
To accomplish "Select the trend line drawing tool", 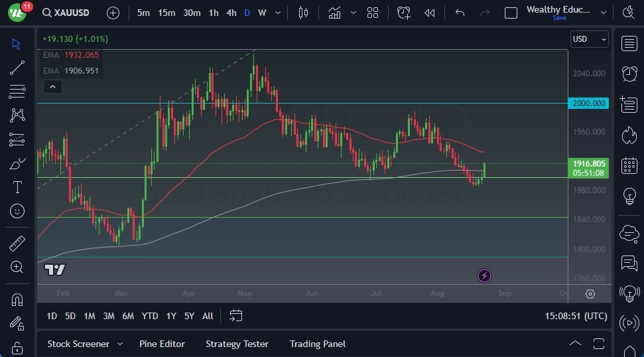I will click(x=17, y=68).
